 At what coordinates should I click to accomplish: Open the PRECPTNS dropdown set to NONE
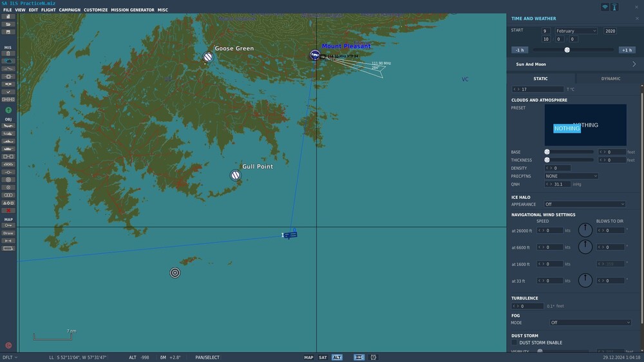[571, 176]
